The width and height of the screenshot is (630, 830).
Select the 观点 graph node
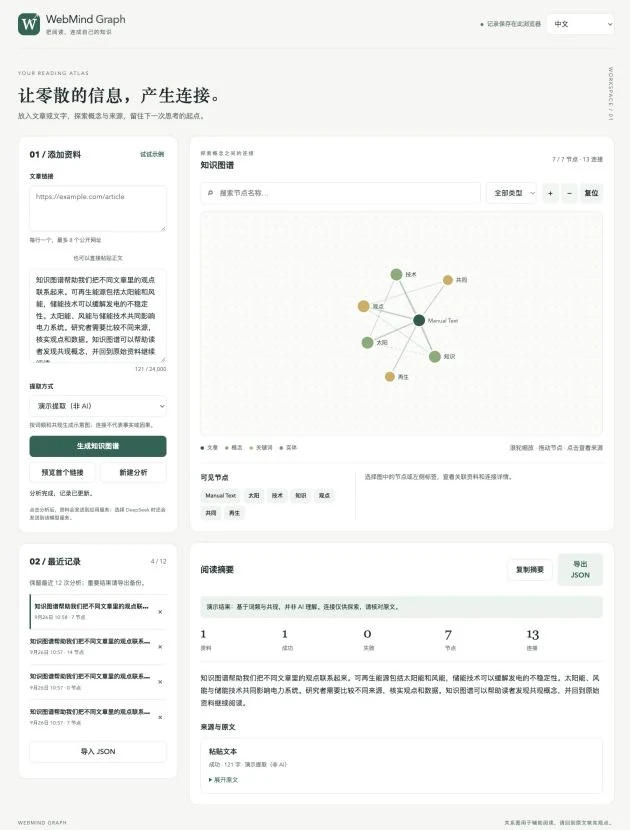click(363, 306)
